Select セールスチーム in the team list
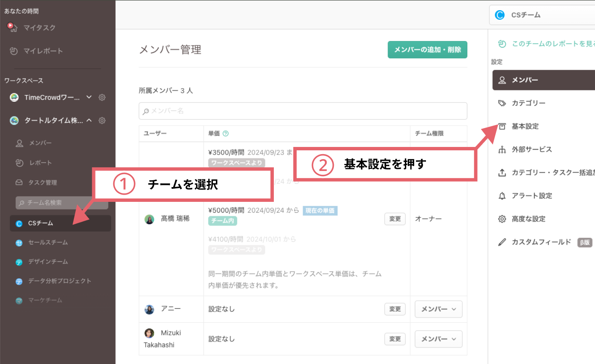 (48, 242)
